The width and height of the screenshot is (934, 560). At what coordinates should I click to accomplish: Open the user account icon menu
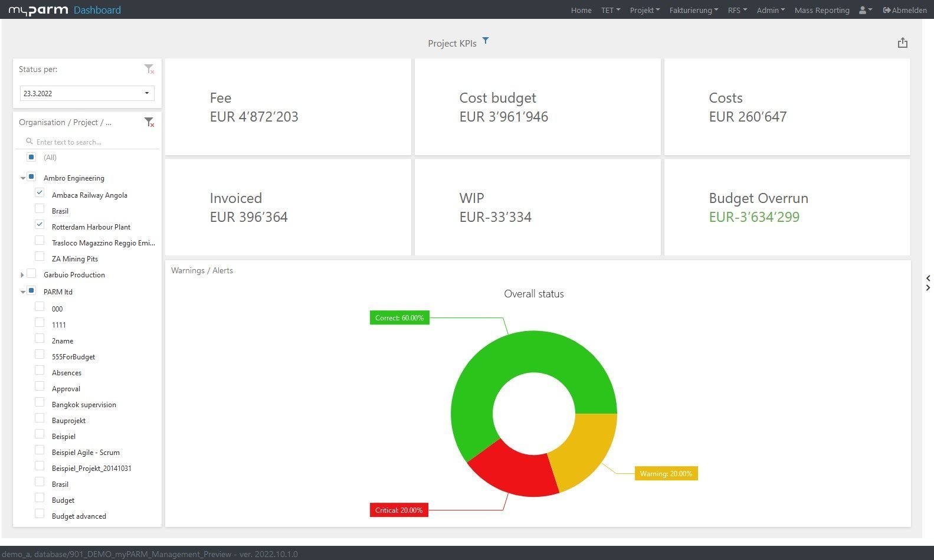click(x=865, y=10)
